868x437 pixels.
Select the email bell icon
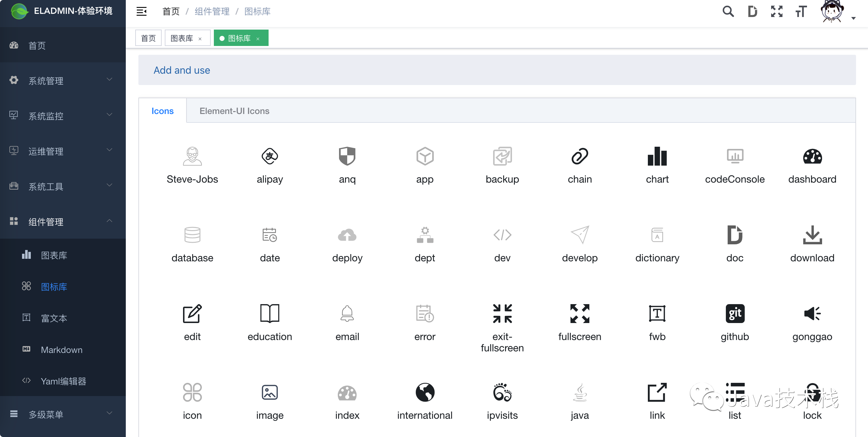pos(347,314)
